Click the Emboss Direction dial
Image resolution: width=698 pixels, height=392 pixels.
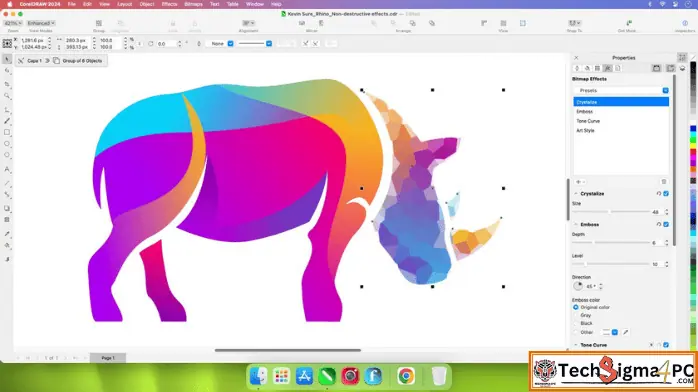click(x=578, y=286)
